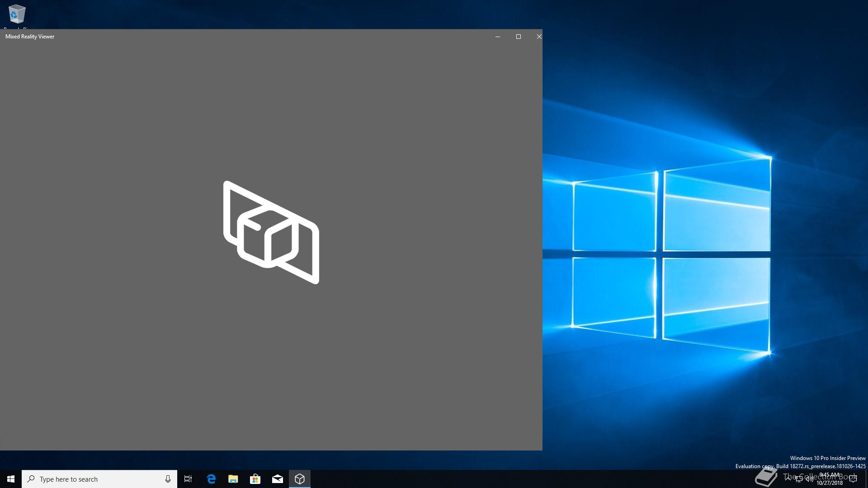Close the Mixed Reality Viewer window
868x488 pixels.
(539, 37)
